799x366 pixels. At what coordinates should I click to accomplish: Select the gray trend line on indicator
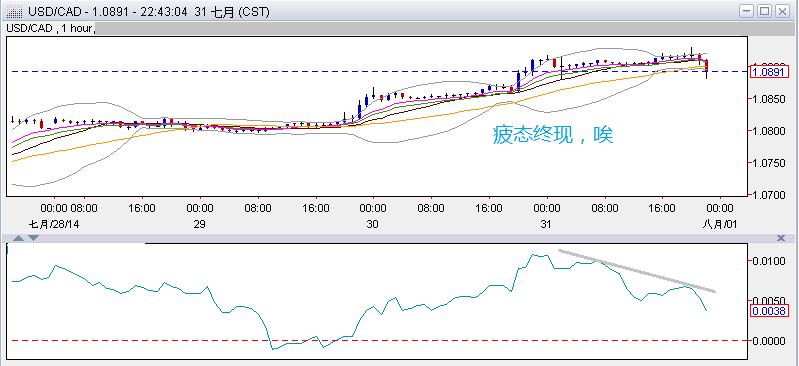[637, 271]
